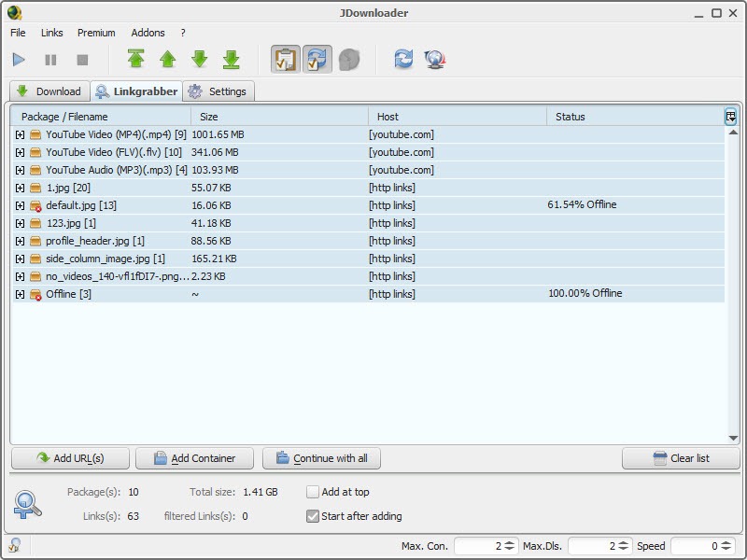Toggle clipboard observation icon
This screenshot has width=747, height=560.
[286, 60]
